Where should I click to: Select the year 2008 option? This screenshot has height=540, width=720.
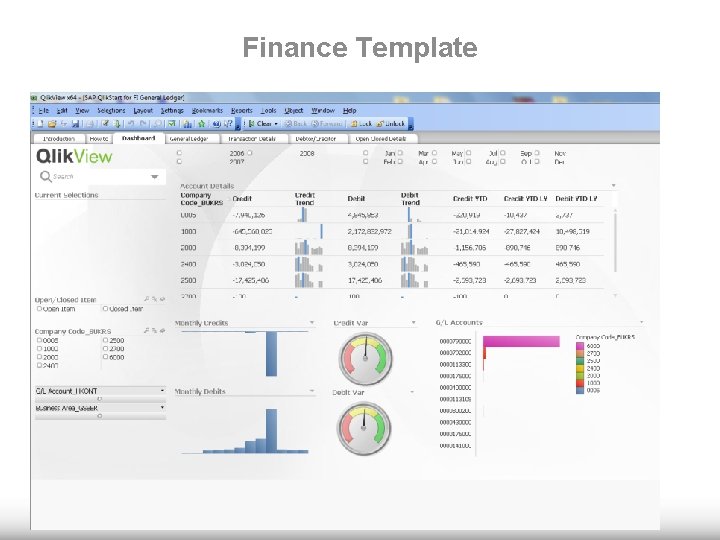[307, 153]
